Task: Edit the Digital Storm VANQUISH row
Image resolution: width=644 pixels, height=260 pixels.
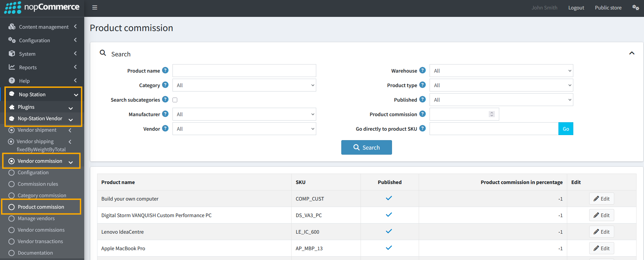Action: coord(602,215)
